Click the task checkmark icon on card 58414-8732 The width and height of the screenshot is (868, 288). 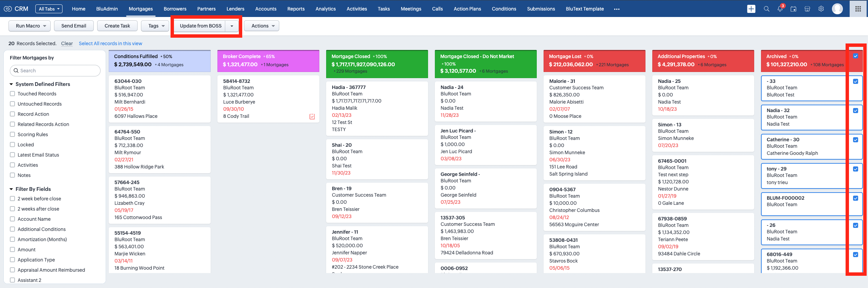[312, 116]
